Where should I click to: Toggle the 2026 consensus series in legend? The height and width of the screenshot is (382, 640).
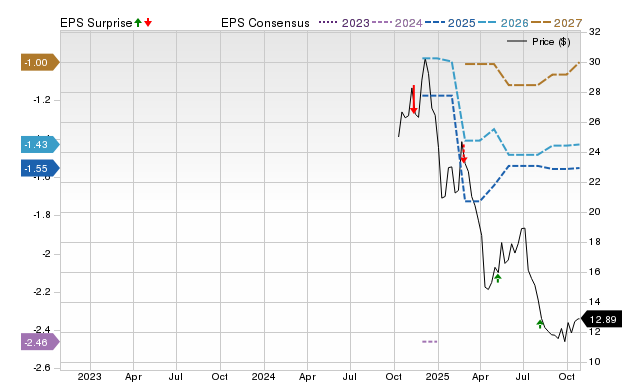pyautogui.click(x=503, y=23)
